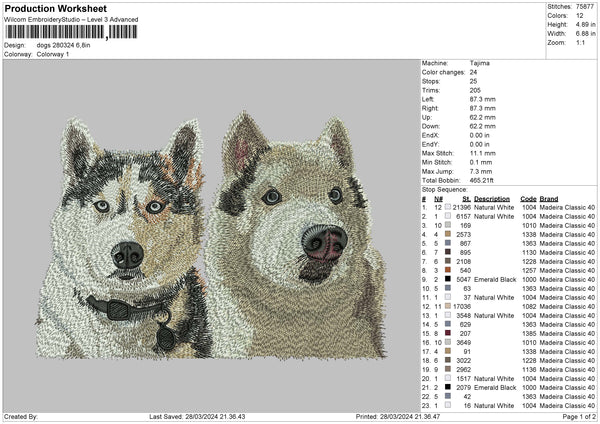The width and height of the screenshot is (600, 424).
Task: Select the Trims value 205
Action: point(475,90)
